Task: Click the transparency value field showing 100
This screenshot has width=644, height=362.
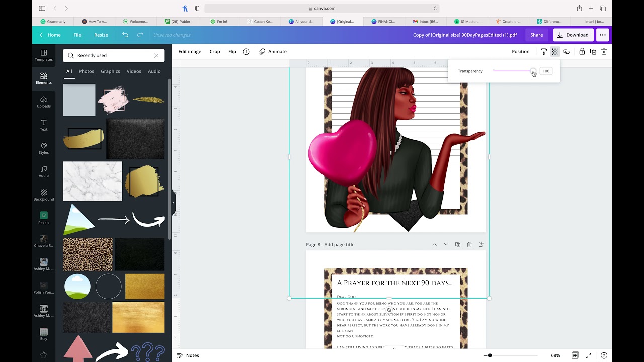Action: click(x=546, y=71)
